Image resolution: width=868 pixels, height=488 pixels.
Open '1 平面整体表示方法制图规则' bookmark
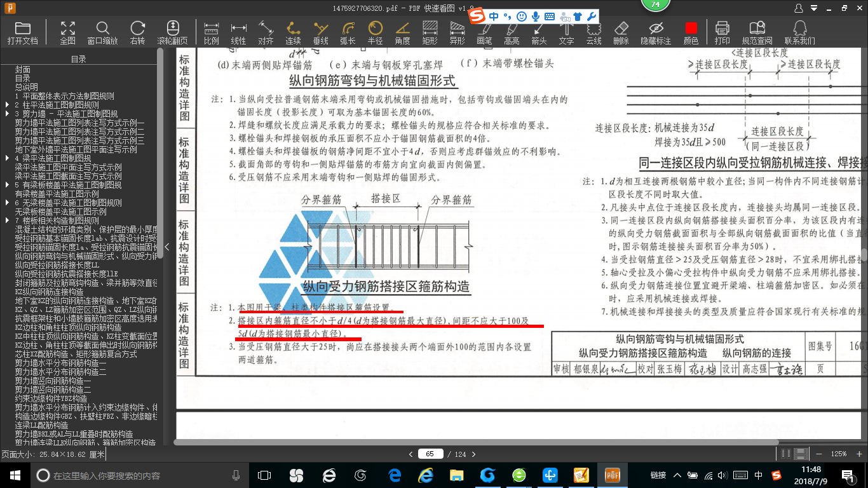(x=65, y=96)
